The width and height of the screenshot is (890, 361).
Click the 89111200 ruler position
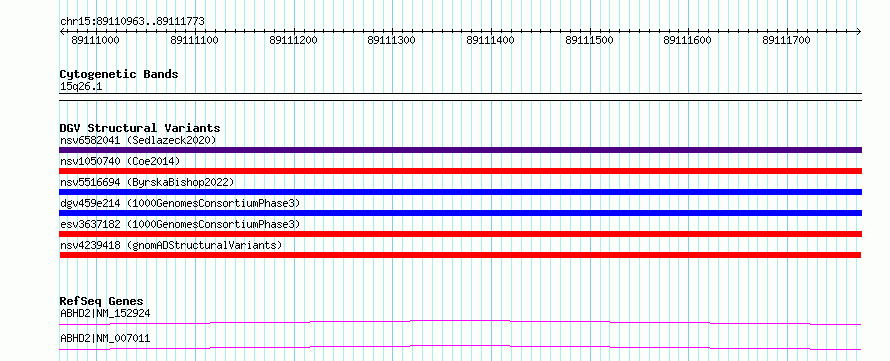coord(293,40)
